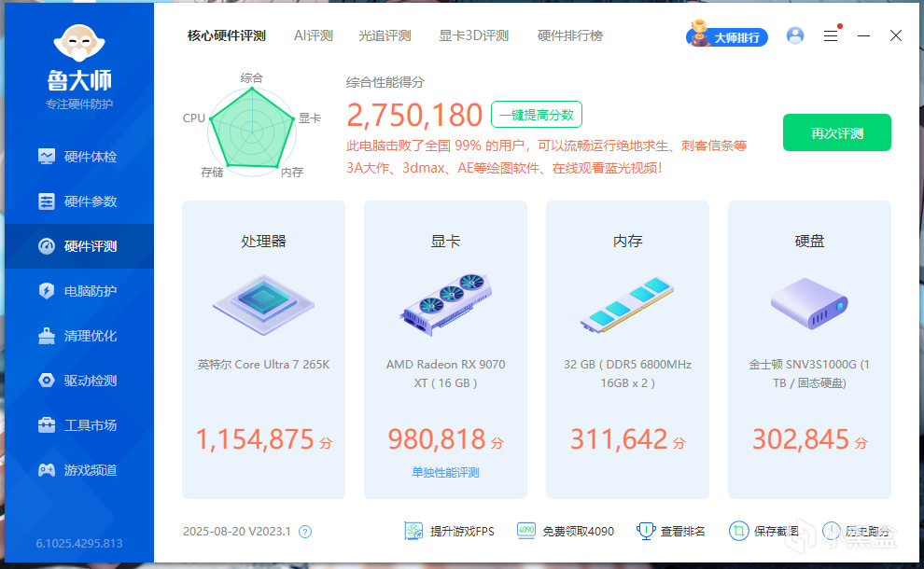Minimize the 鲁大师 window

[864, 36]
